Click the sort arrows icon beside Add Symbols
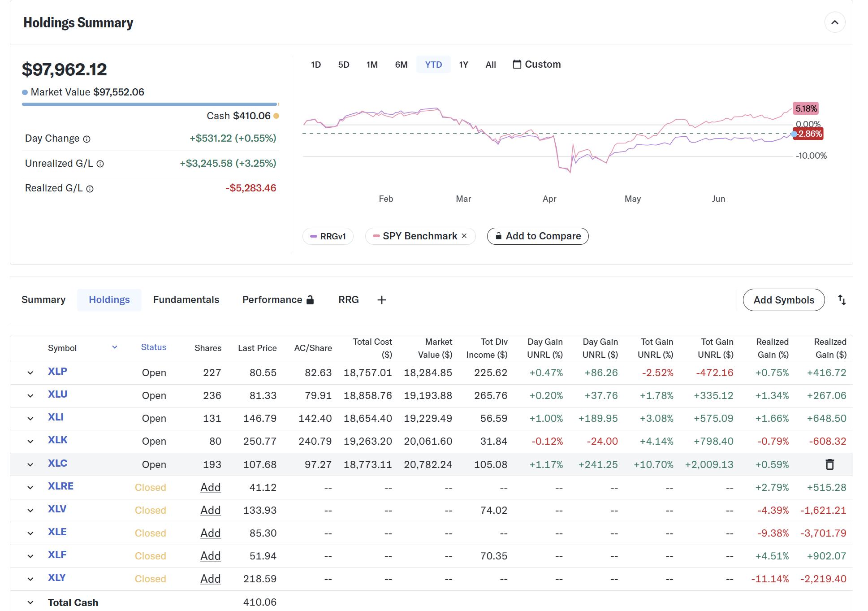The width and height of the screenshot is (868, 611). point(842,300)
